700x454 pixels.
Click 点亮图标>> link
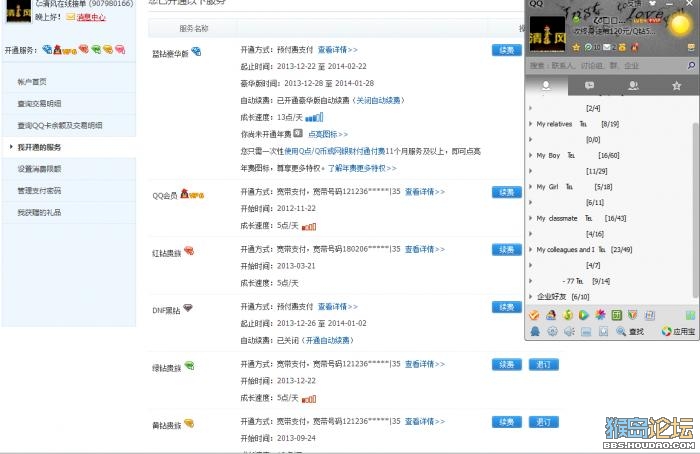[x=328, y=134]
